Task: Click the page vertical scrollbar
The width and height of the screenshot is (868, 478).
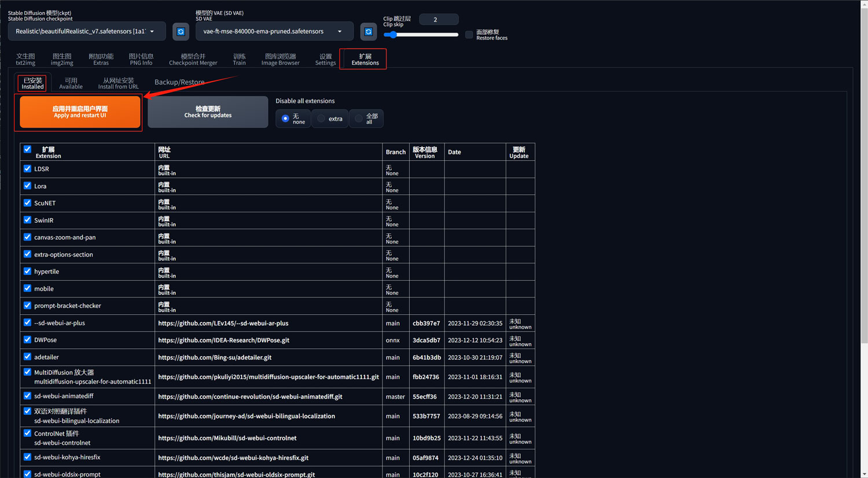Action: [863, 174]
